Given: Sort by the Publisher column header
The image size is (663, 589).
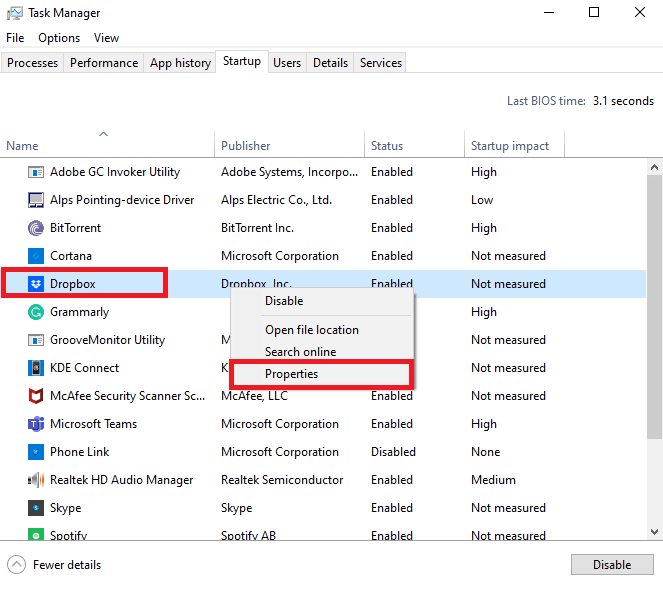Looking at the screenshot, I should (290, 145).
